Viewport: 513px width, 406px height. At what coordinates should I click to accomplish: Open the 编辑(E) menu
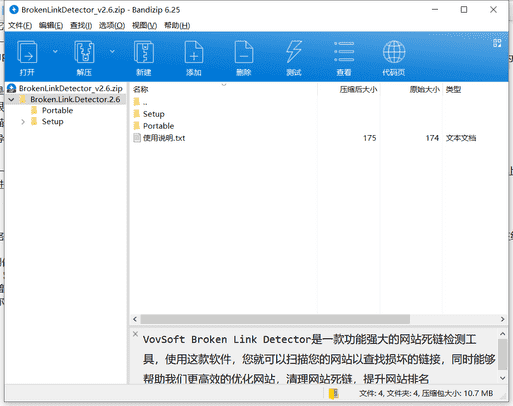pos(51,25)
